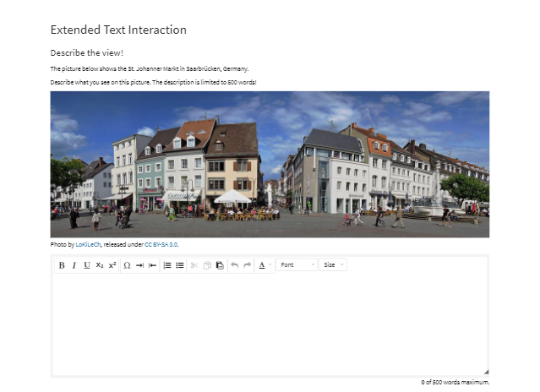This screenshot has width=540, height=392.
Task: Redo last edit
Action: point(248,265)
